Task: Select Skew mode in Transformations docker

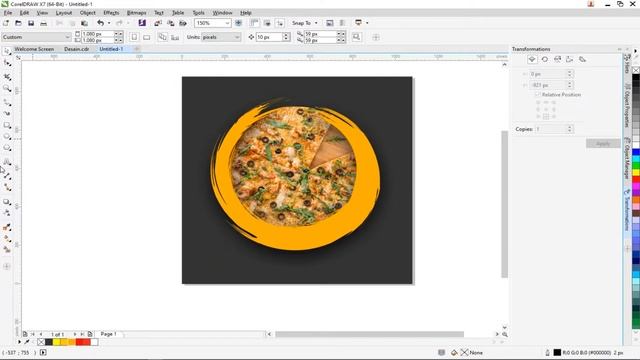Action: pos(582,60)
